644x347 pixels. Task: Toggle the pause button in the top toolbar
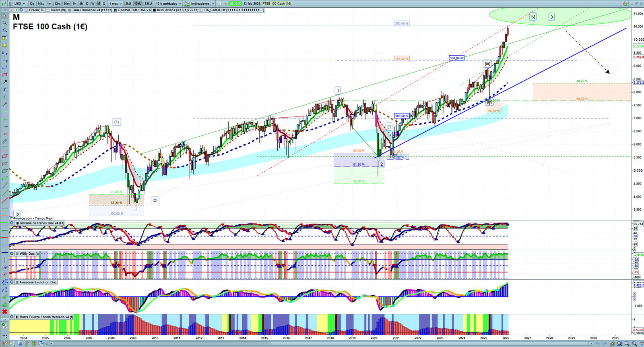[220, 4]
